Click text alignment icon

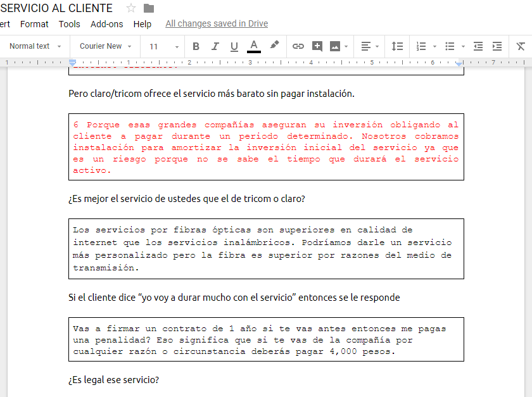[x=366, y=46]
